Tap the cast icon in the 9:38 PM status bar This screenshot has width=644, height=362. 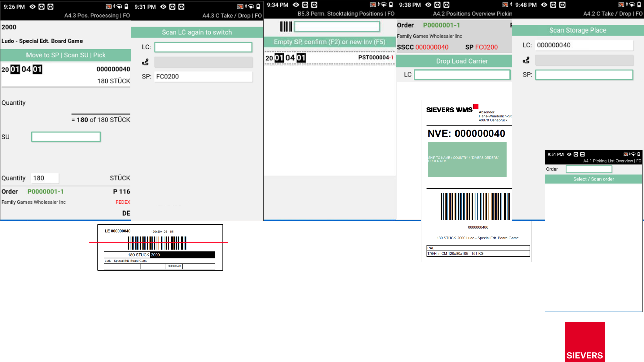coord(505,5)
